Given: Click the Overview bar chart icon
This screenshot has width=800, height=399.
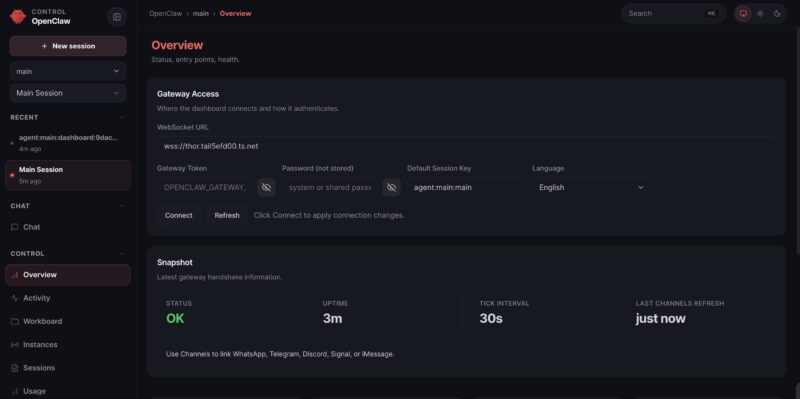Looking at the screenshot, I should pos(15,275).
